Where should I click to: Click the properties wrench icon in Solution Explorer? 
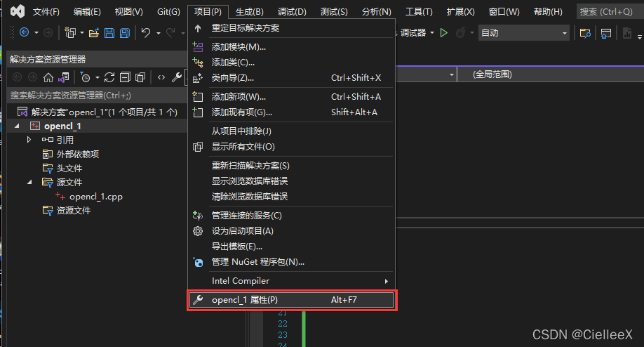pyautogui.click(x=177, y=77)
